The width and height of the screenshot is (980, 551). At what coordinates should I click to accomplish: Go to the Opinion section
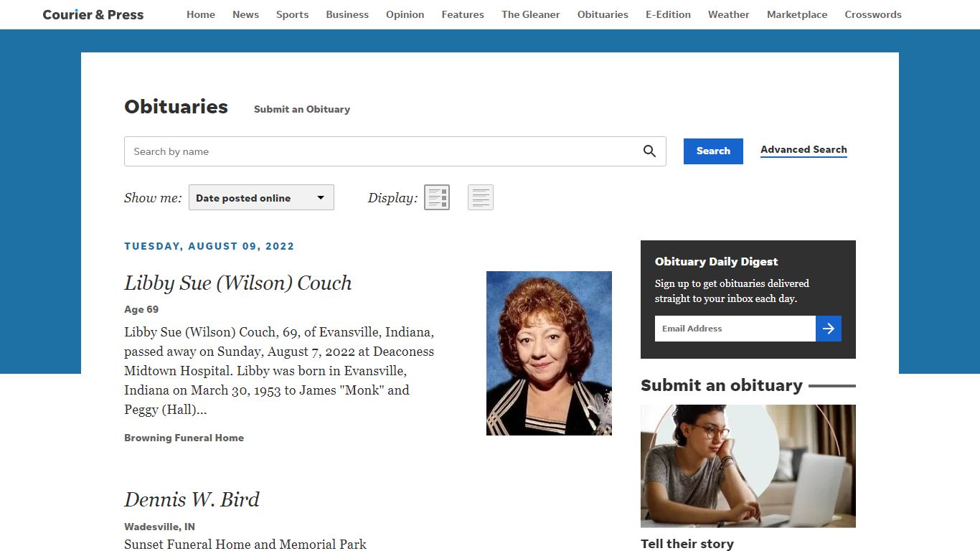[x=405, y=14]
